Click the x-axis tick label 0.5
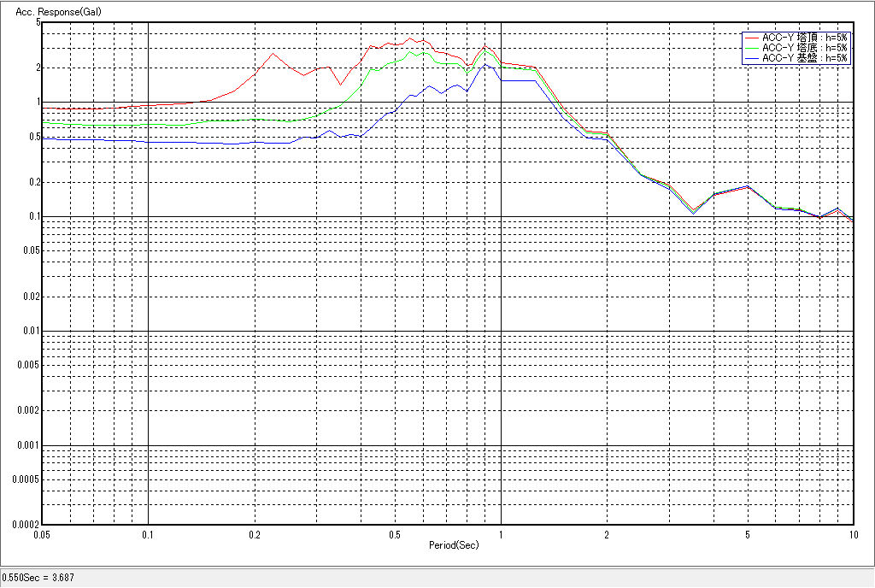 click(x=395, y=534)
